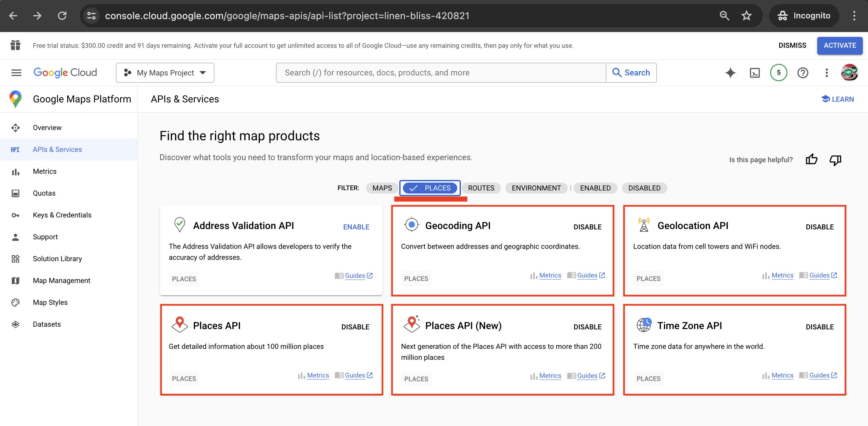This screenshot has width=868, height=426.
Task: Mark the page helpful with thumbs up
Action: 811,159
